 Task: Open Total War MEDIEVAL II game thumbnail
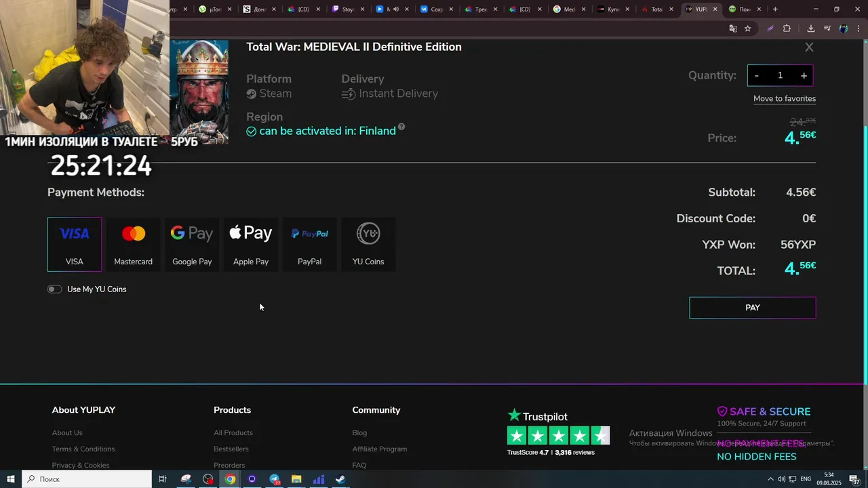click(x=199, y=92)
